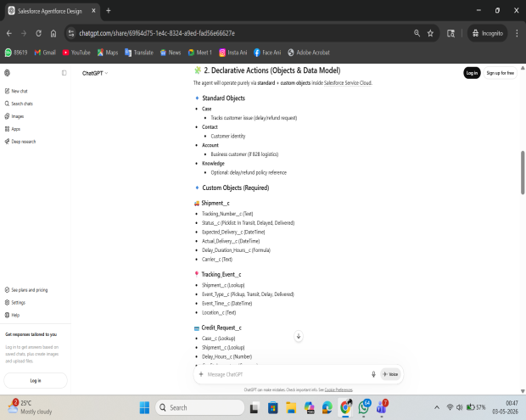The height and width of the screenshot is (420, 526).
Task: Click the taskbar Search box
Action: (x=200, y=407)
